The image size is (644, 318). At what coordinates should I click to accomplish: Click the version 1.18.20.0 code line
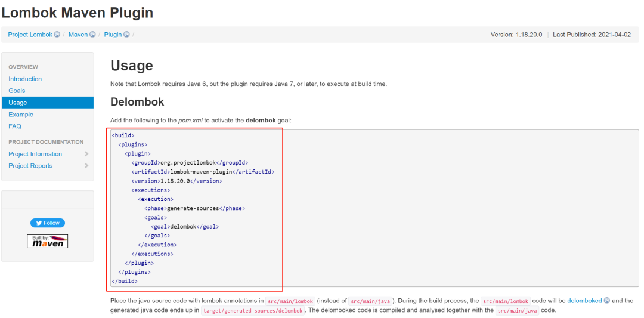click(x=177, y=181)
